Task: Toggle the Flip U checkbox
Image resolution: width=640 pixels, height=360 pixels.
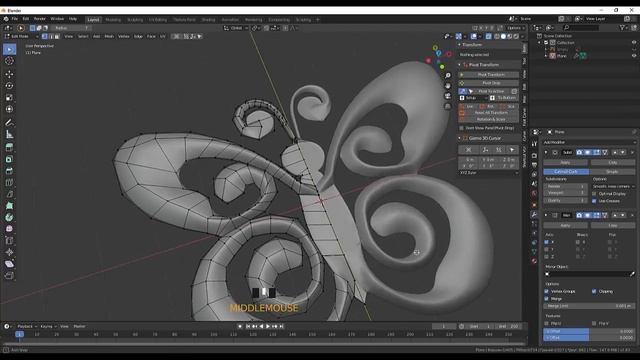Action: click(x=547, y=323)
